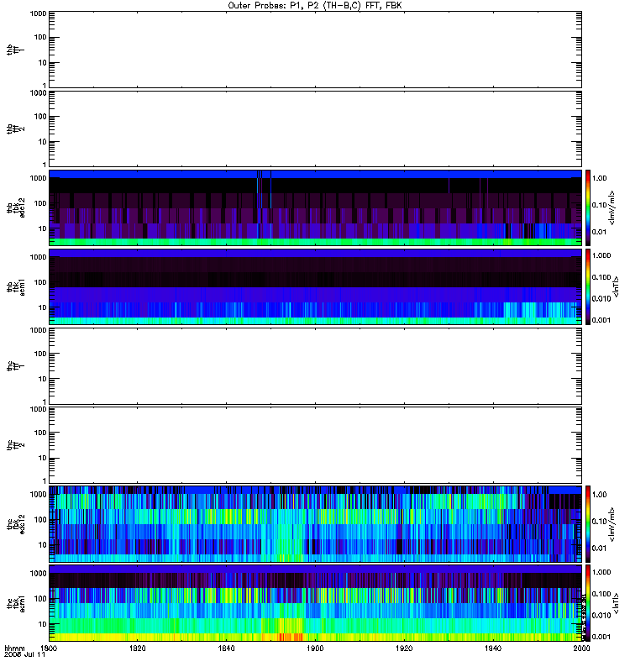This screenshot has height=672, width=630.
Task: Select the empty thc fff 2 panel
Action: pos(315,445)
